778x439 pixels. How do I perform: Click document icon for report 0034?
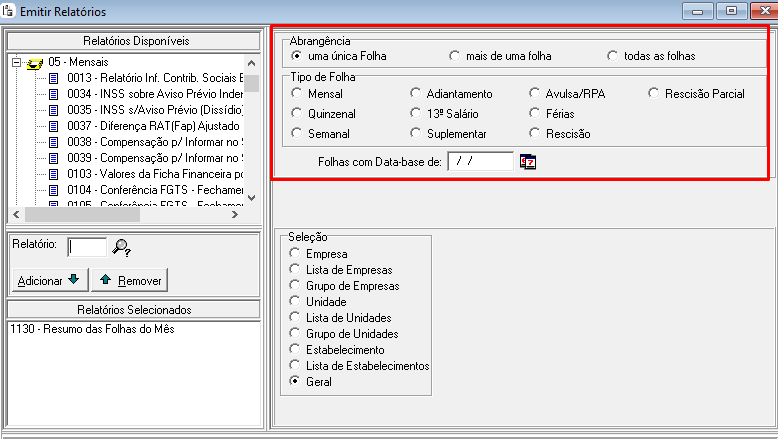55,94
